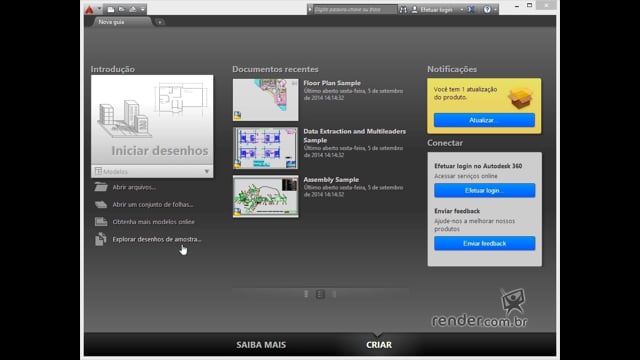Click Explorar desenhos de amostra link

(x=157, y=239)
